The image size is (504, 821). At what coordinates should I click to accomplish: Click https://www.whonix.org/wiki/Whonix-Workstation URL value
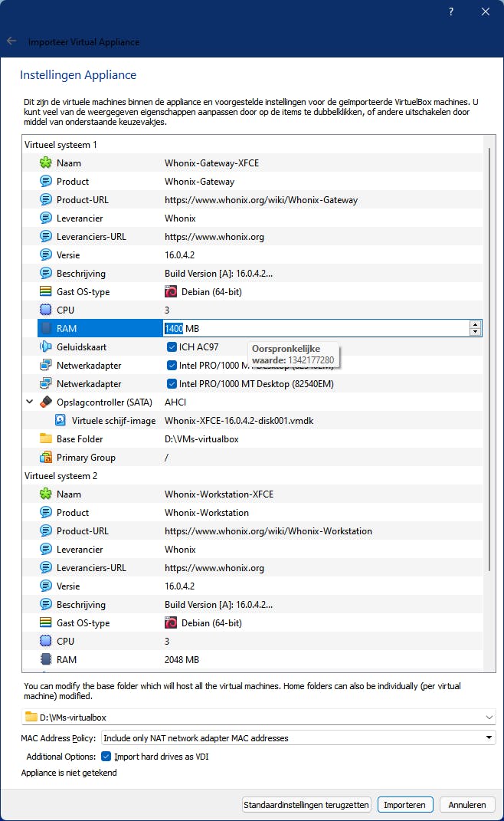[268, 531]
